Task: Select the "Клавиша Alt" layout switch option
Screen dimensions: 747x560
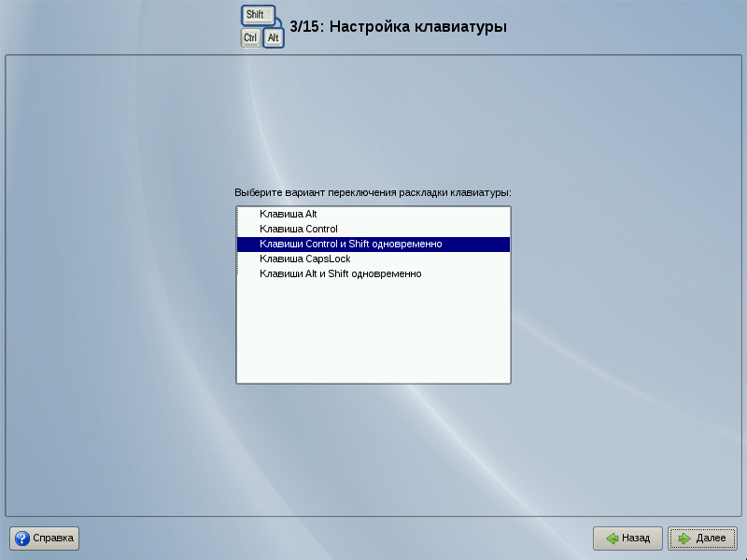Action: click(x=289, y=214)
